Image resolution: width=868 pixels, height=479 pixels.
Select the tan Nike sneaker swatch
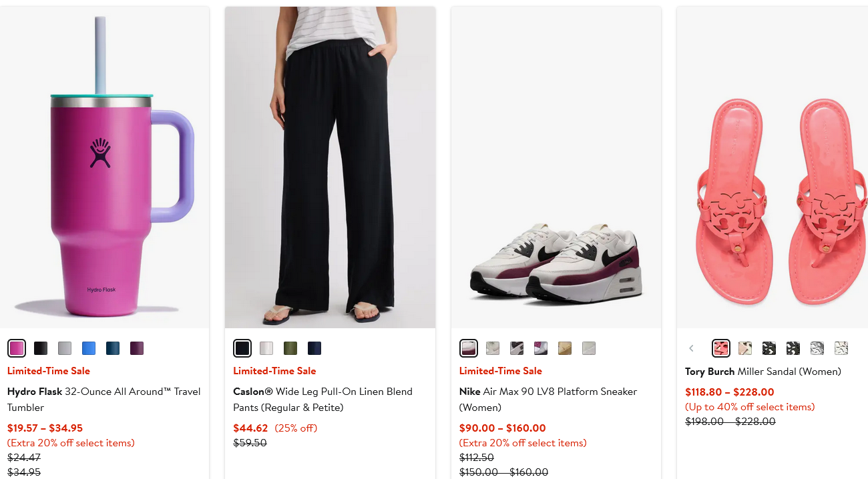[x=565, y=348]
